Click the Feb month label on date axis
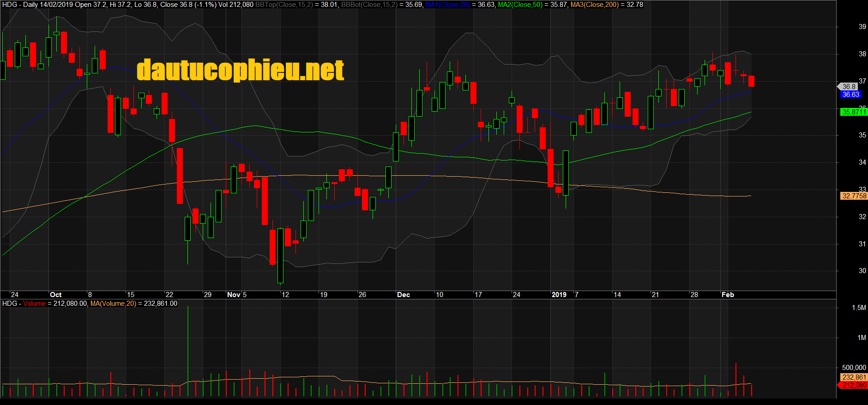Viewport: 868px width, 405px height. (728, 295)
